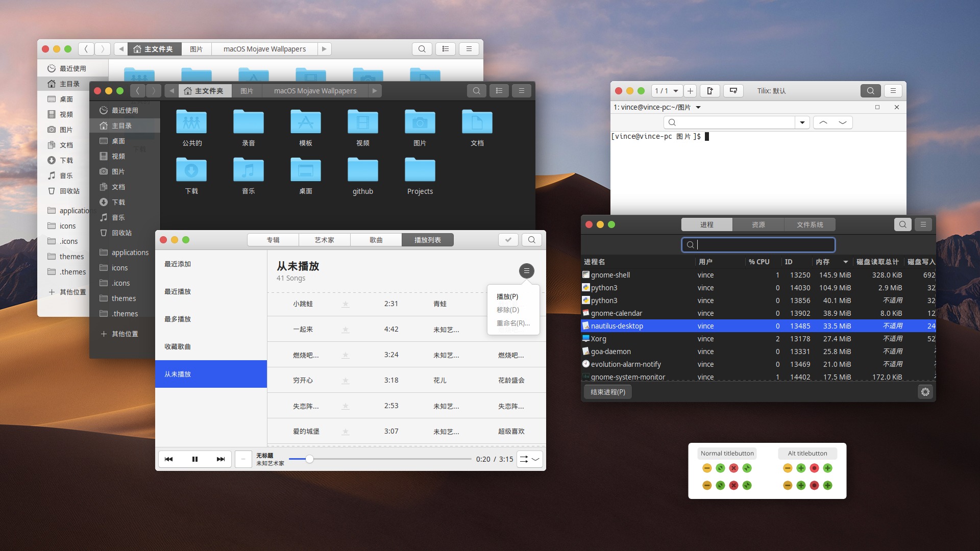Switch to 资源 (Resources) tab in system monitor
980x551 pixels.
[758, 224]
